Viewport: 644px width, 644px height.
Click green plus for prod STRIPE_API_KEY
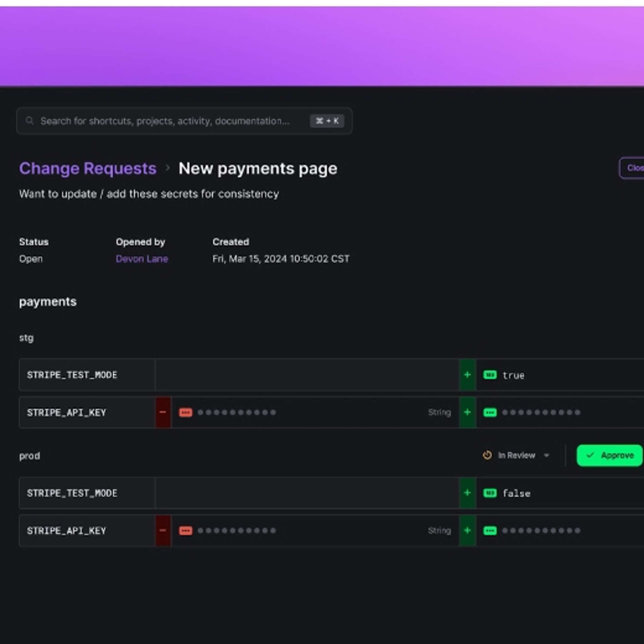click(x=467, y=530)
